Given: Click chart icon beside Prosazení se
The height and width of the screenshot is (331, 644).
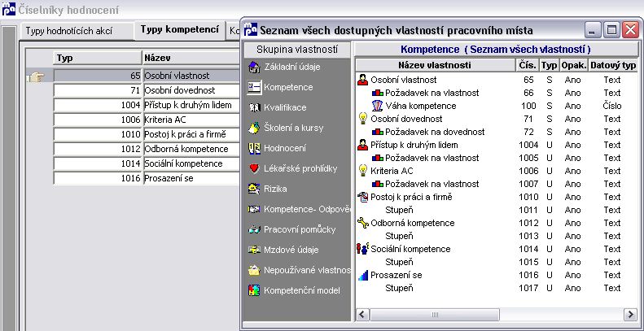Looking at the screenshot, I should tap(362, 275).
